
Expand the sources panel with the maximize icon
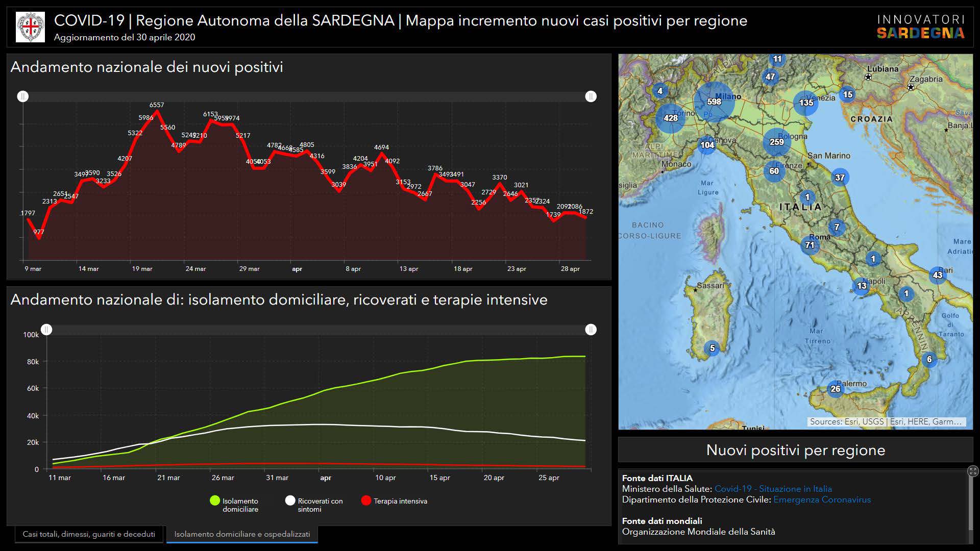[973, 471]
